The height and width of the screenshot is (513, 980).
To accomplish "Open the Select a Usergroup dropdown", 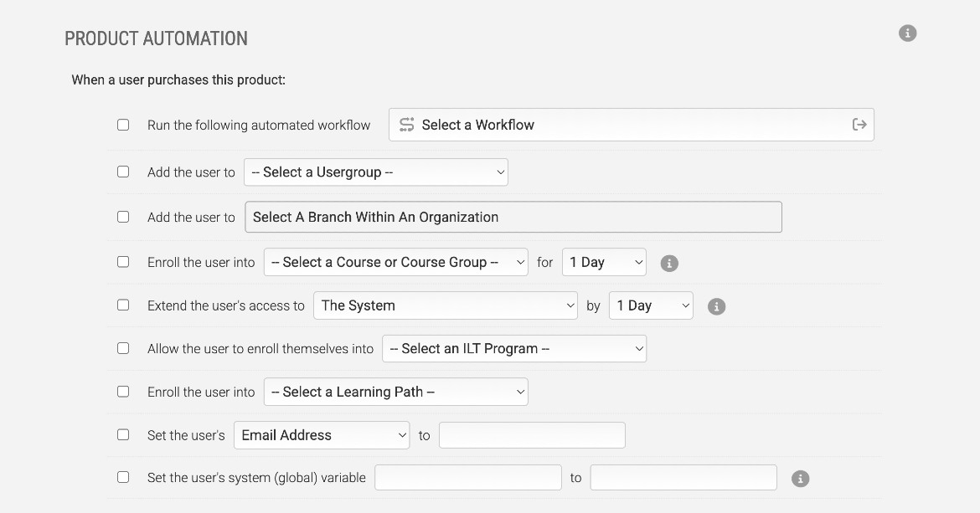I will point(375,172).
